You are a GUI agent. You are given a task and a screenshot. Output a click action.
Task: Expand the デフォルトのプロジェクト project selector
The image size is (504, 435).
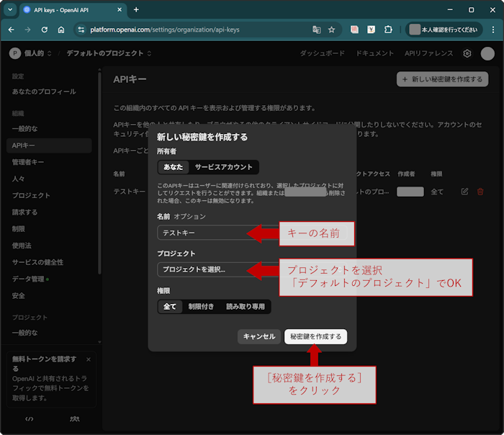pos(109,53)
